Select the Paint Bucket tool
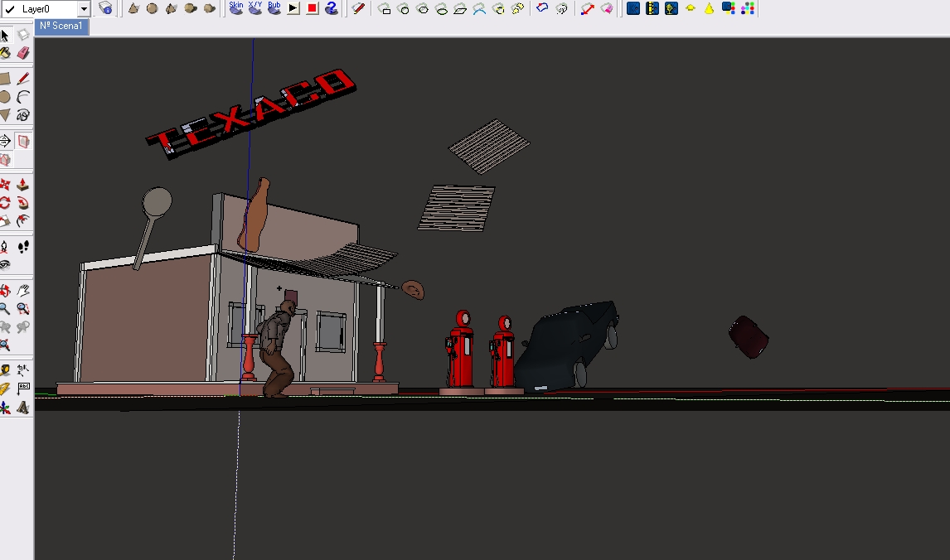 (x=5, y=53)
